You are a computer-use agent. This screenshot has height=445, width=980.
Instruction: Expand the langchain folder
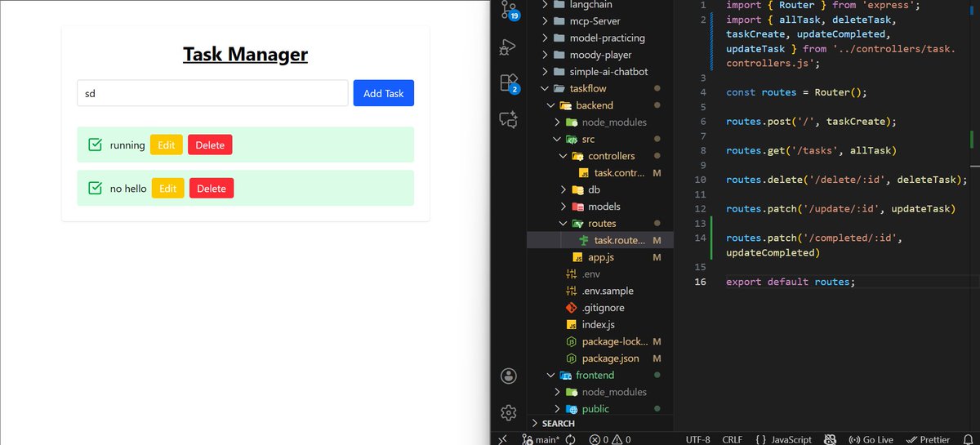click(545, 4)
